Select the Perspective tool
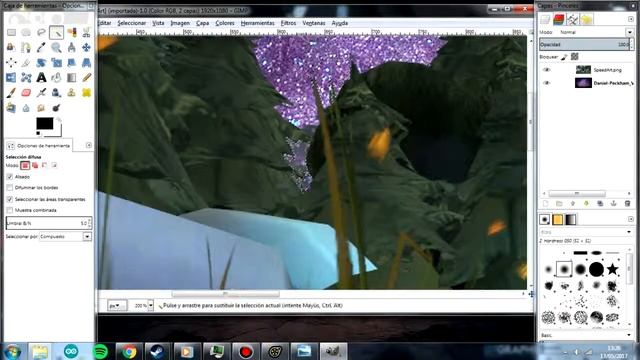The image size is (640, 360). [x=86, y=62]
